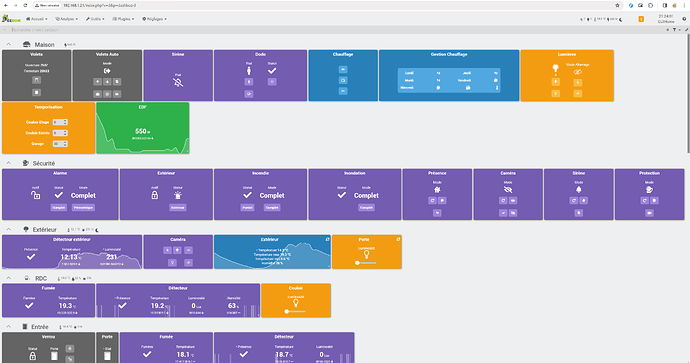This screenshot has height=363, width=690.
Task: Click the Présence checkmark in Détecteur extérieur
Action: pyautogui.click(x=31, y=257)
